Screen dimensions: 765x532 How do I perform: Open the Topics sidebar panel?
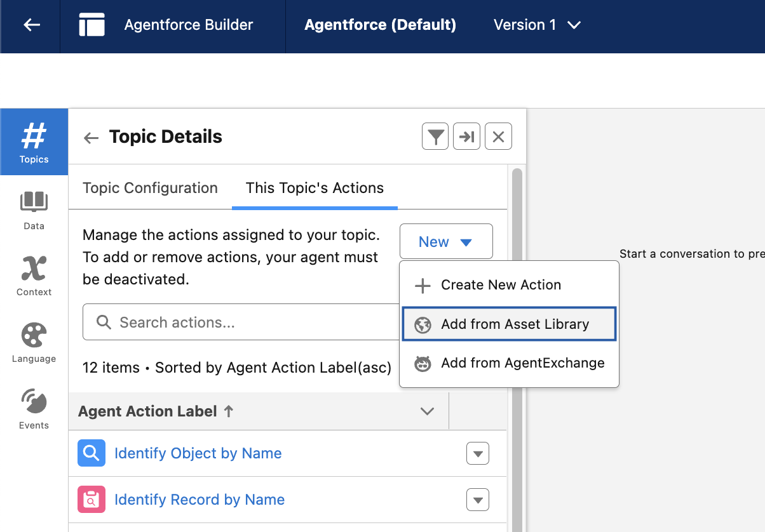click(x=34, y=142)
